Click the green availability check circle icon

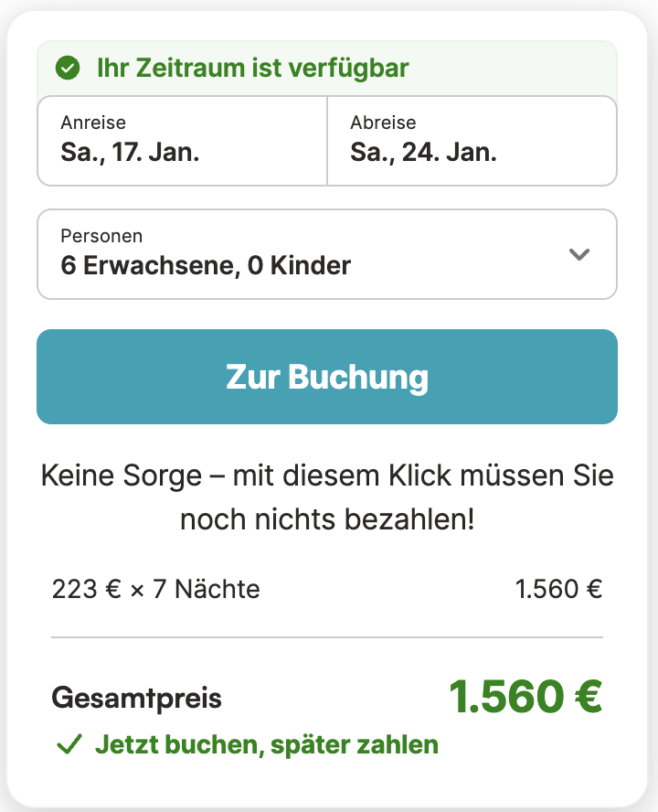coord(67,68)
